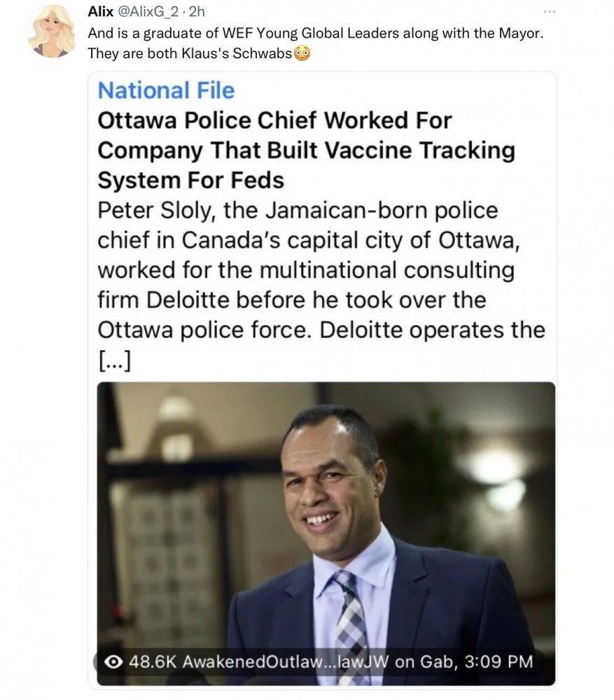The width and height of the screenshot is (614, 700).
Task: Open the three-dot more options menu
Action: [x=550, y=12]
